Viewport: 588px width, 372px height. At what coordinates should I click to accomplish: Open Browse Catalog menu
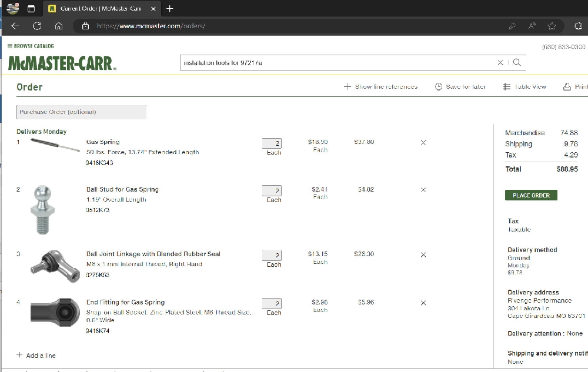tap(31, 46)
